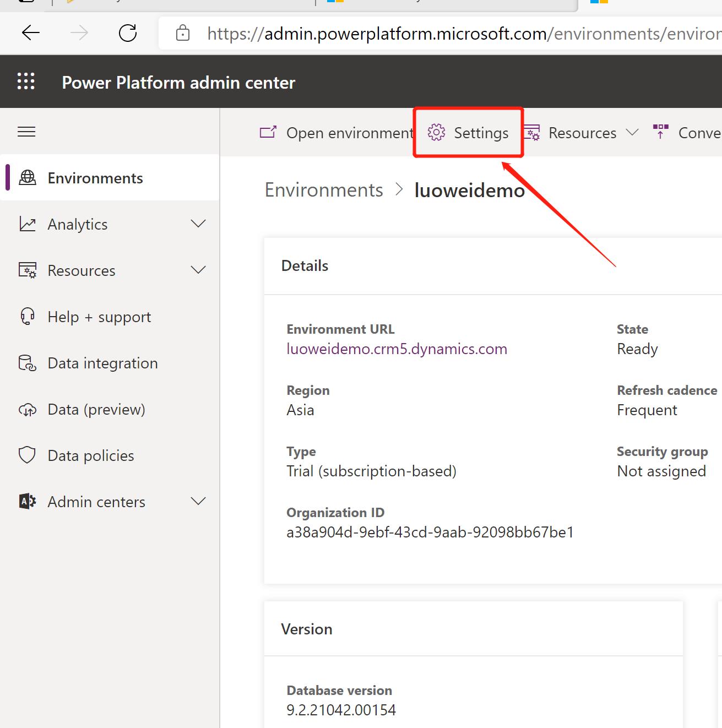The image size is (722, 728).
Task: Click the Resources sidebar icon
Action: click(28, 270)
